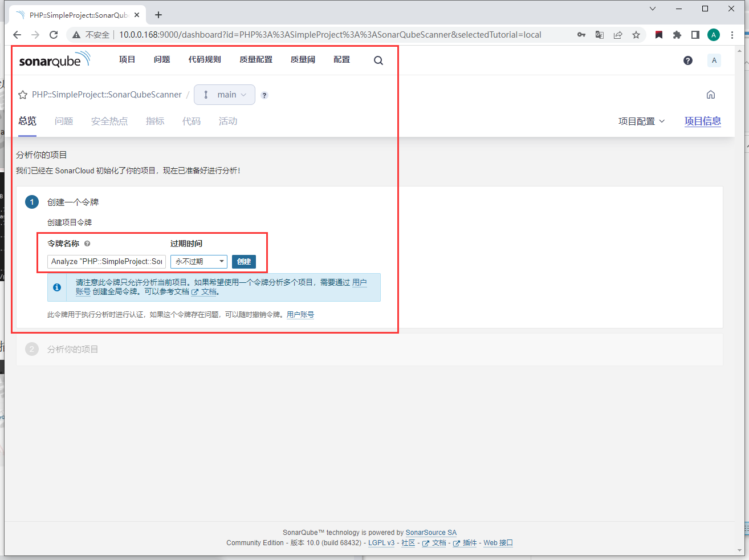749x560 pixels.
Task: Open the PHP::SimpleProject::SonarQubeScanner project link
Action: point(107,95)
